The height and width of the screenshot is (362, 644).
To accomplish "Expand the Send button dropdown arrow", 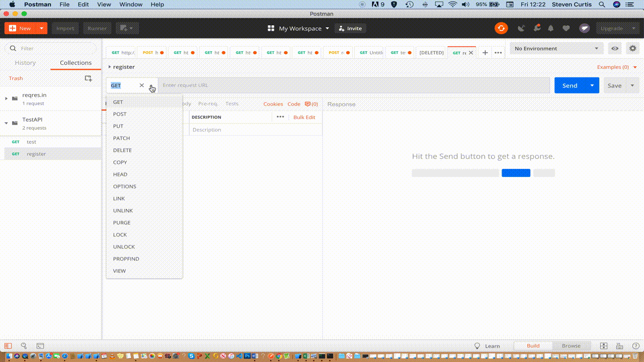I will 592,85.
